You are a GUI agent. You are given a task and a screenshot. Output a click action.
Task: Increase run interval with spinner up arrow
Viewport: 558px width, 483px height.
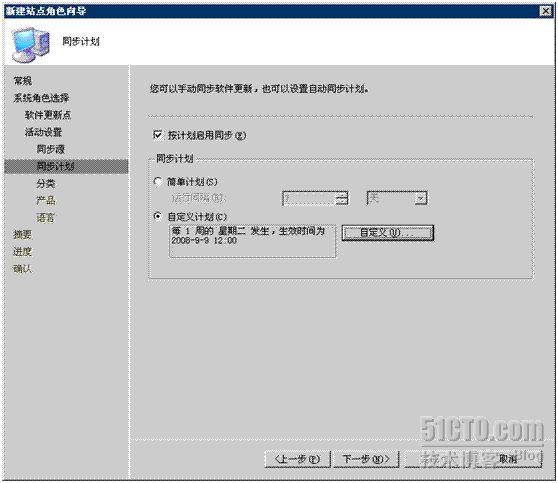(x=342, y=195)
